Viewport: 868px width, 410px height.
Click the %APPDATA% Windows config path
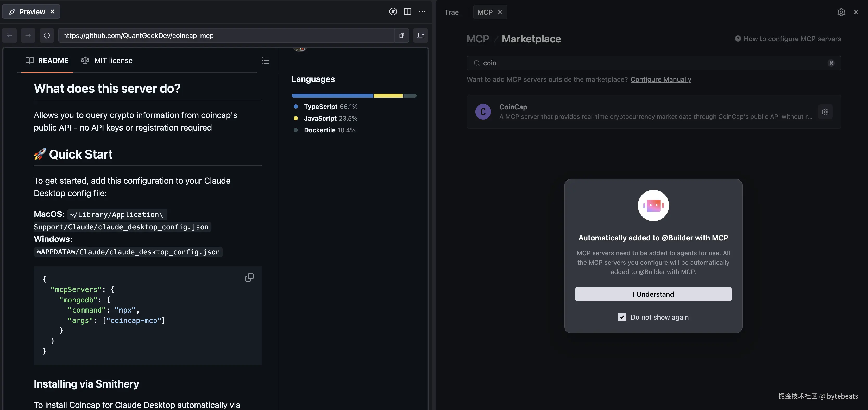128,252
